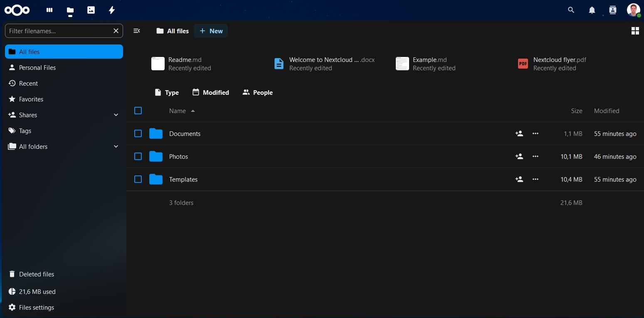Click the New button
The width and height of the screenshot is (644, 318).
tap(211, 31)
